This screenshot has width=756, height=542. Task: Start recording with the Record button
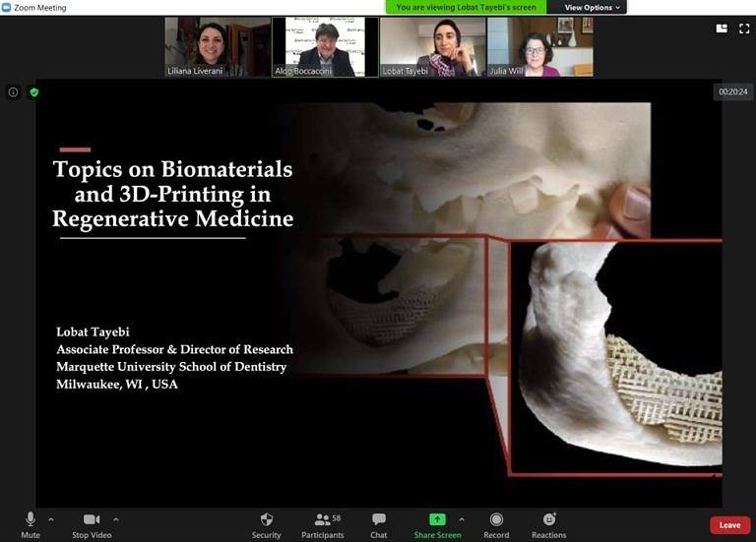pyautogui.click(x=496, y=525)
